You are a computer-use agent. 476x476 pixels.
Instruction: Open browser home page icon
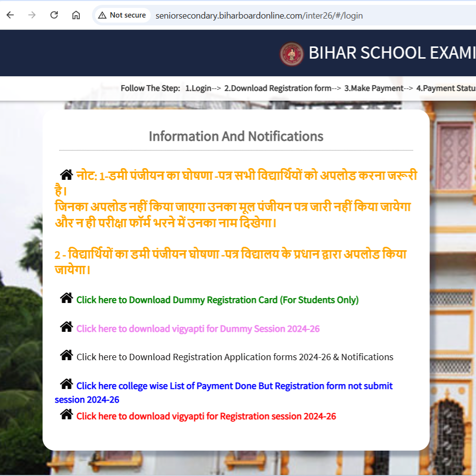coord(76,15)
